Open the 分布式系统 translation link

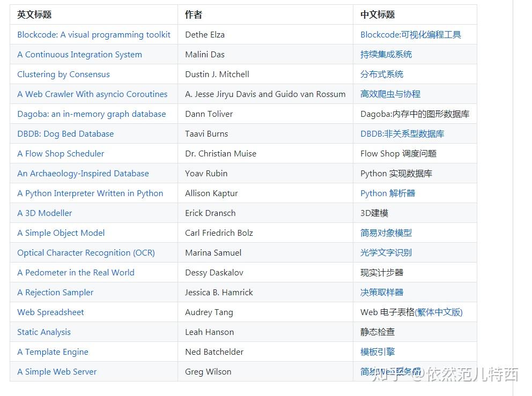tap(382, 74)
